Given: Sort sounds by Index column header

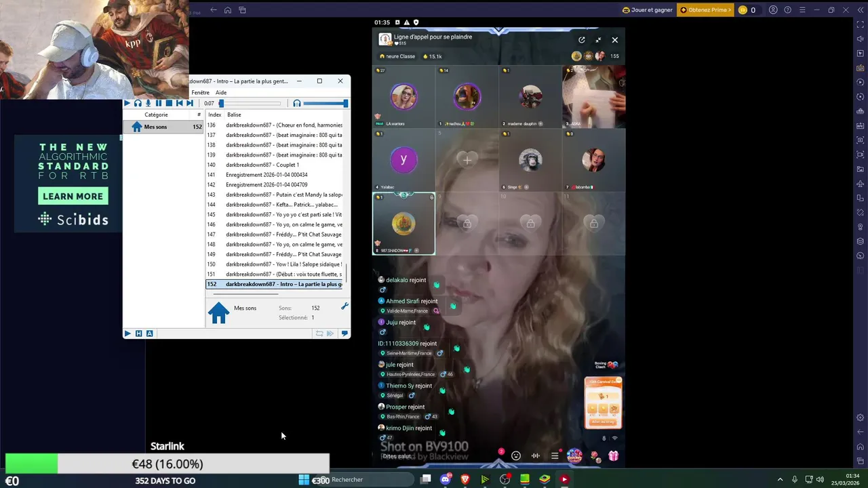Looking at the screenshot, I should 215,115.
